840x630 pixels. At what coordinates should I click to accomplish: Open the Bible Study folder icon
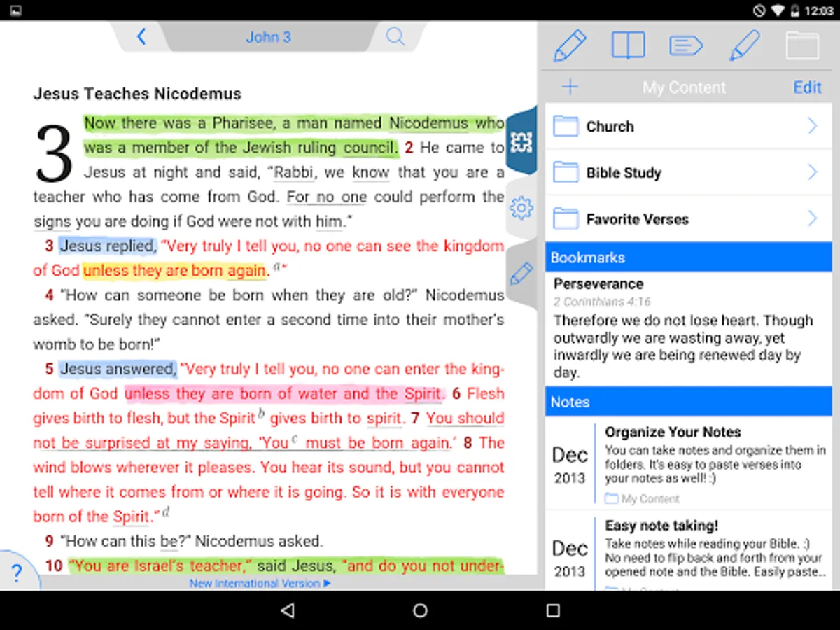point(566,172)
